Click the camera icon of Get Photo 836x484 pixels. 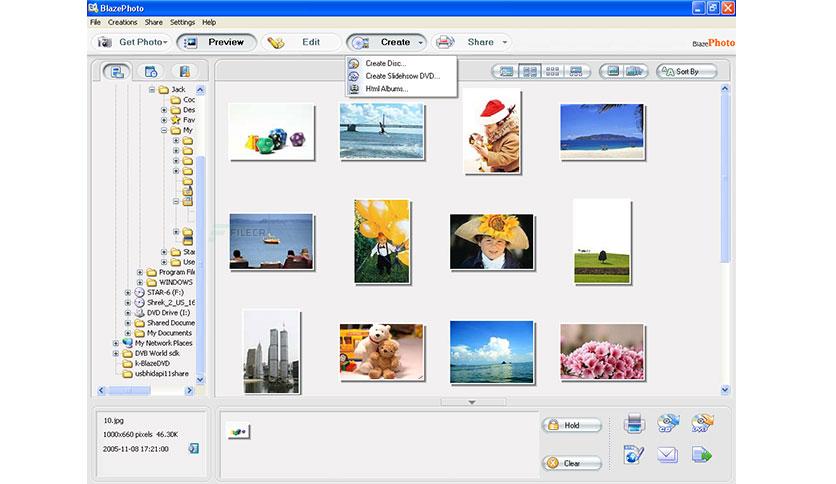tap(104, 42)
